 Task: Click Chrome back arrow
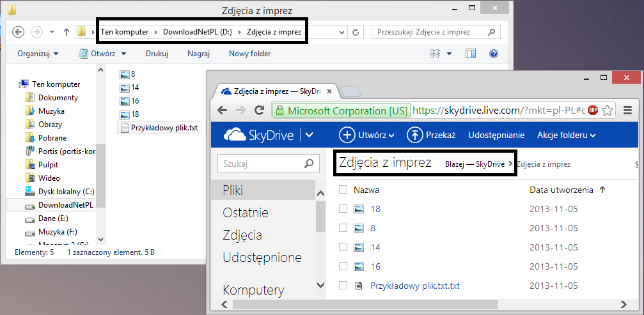point(222,111)
